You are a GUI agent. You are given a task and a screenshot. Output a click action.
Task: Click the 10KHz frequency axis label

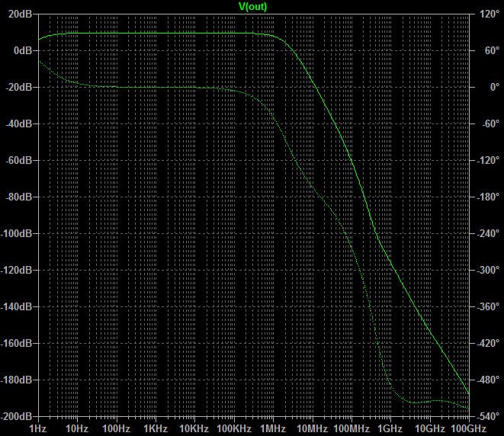[x=194, y=428]
